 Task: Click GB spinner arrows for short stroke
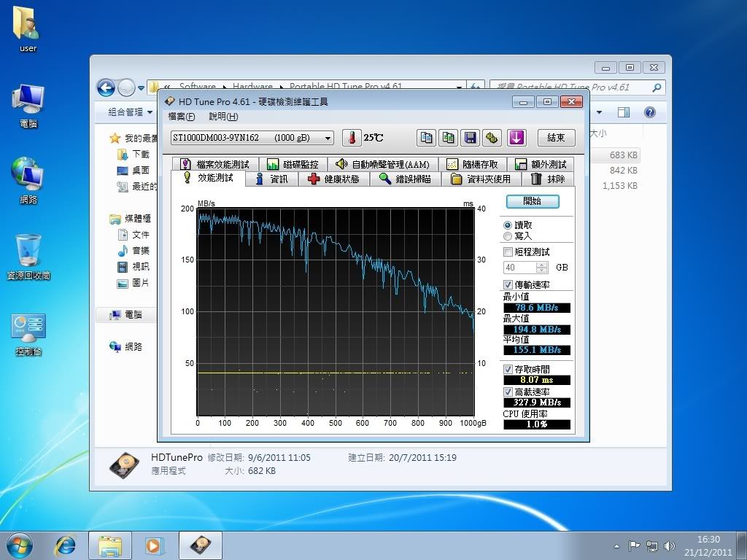(542, 267)
